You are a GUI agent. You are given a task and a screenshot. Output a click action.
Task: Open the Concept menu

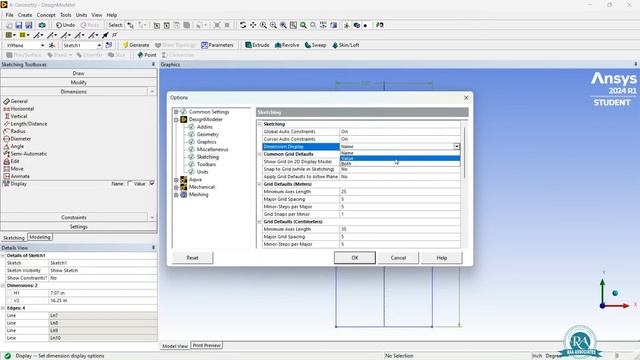point(46,15)
